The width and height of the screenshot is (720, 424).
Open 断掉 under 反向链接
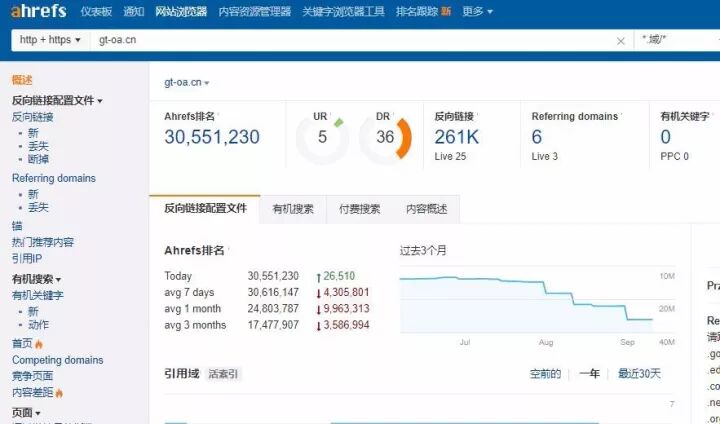pos(38,159)
